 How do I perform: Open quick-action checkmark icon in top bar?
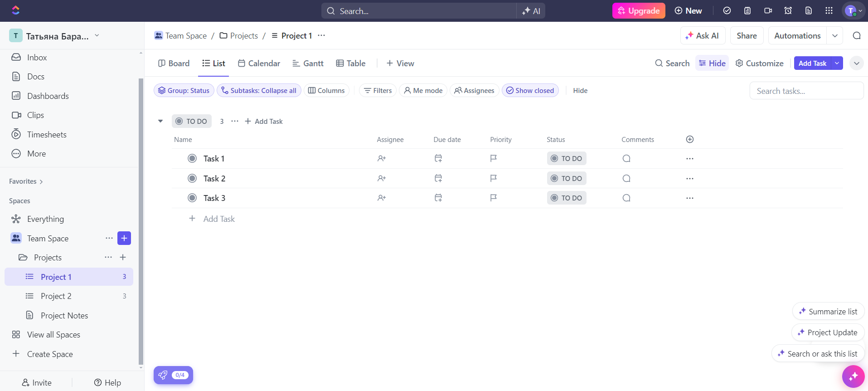(727, 10)
